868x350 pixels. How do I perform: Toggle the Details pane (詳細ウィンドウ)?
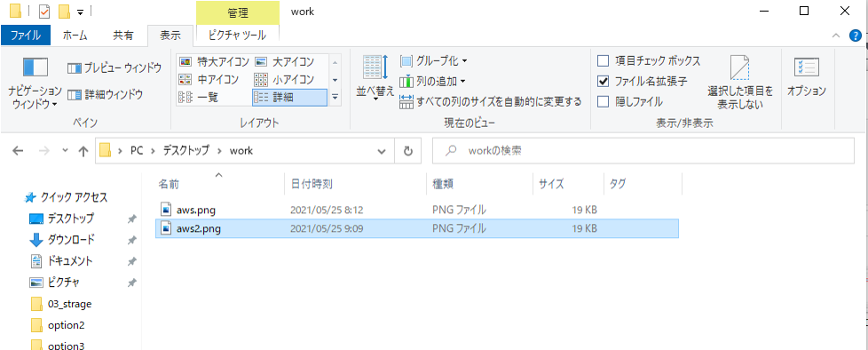pyautogui.click(x=106, y=95)
